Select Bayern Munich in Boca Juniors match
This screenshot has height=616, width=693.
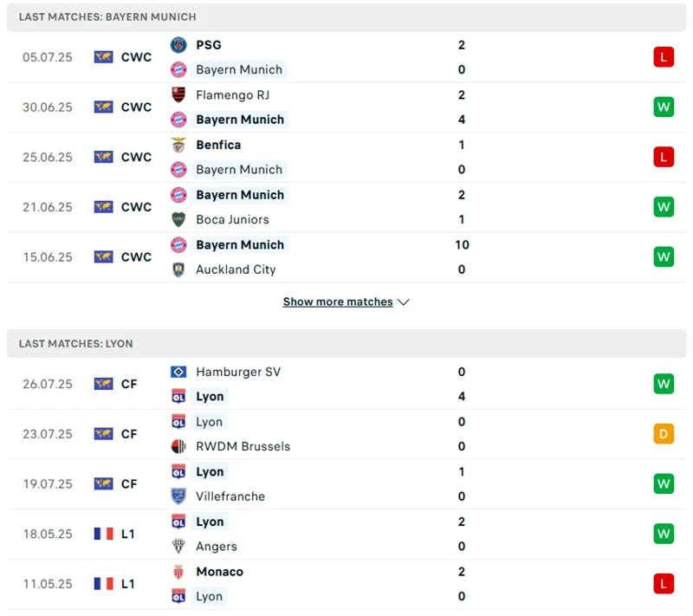point(240,195)
